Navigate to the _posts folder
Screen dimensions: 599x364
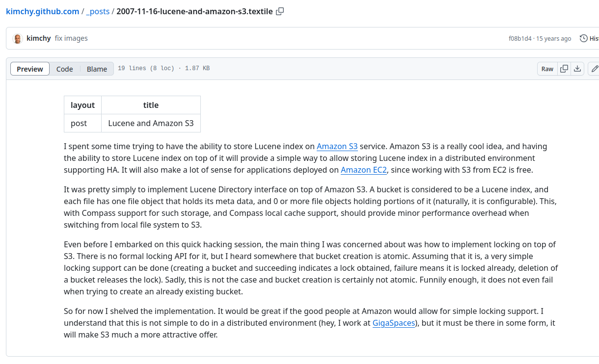coord(98,11)
